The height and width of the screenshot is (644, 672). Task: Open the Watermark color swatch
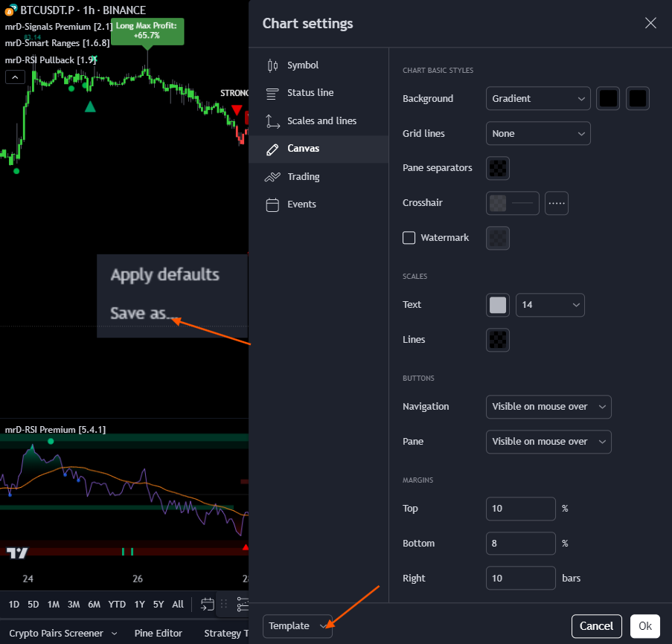498,238
